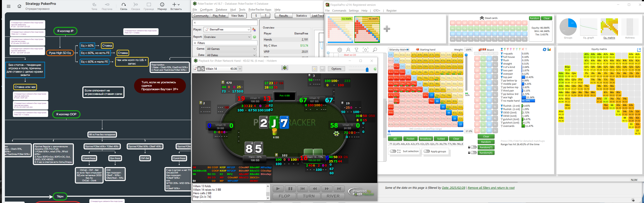Open PokerTracker Hud menu
Viewport: 644px width, 203px height.
coord(233,10)
